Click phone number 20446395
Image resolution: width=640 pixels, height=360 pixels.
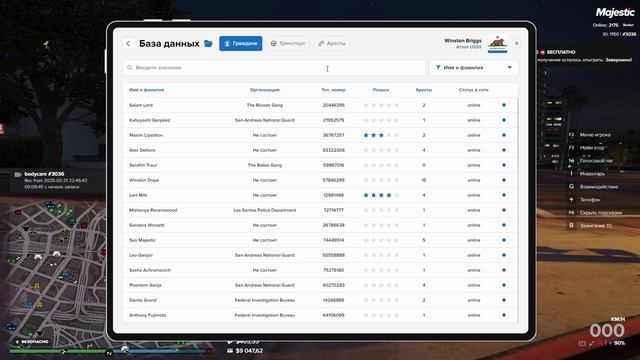(x=333, y=105)
